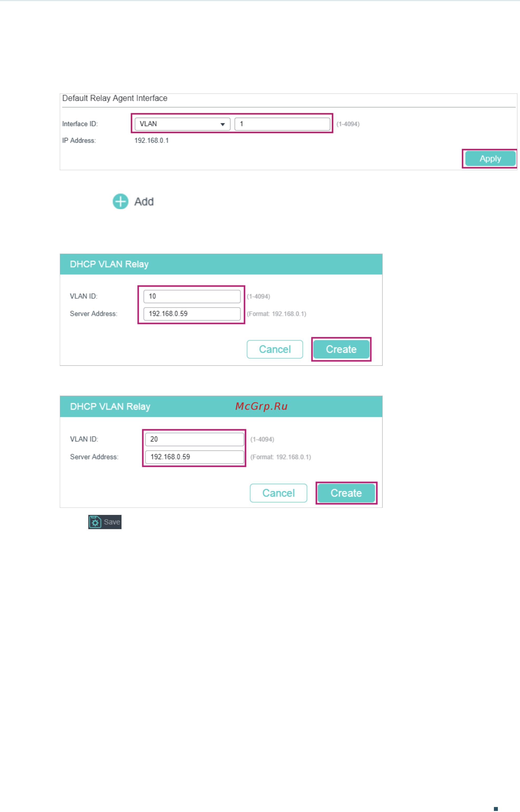Click the green plus Add icon
The image size is (520, 812).
[120, 201]
